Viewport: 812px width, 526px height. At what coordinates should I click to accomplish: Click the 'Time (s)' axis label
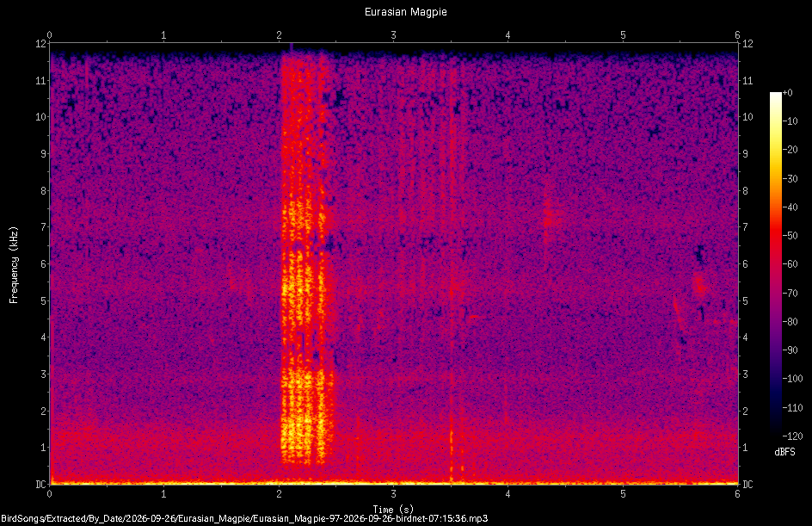393,510
